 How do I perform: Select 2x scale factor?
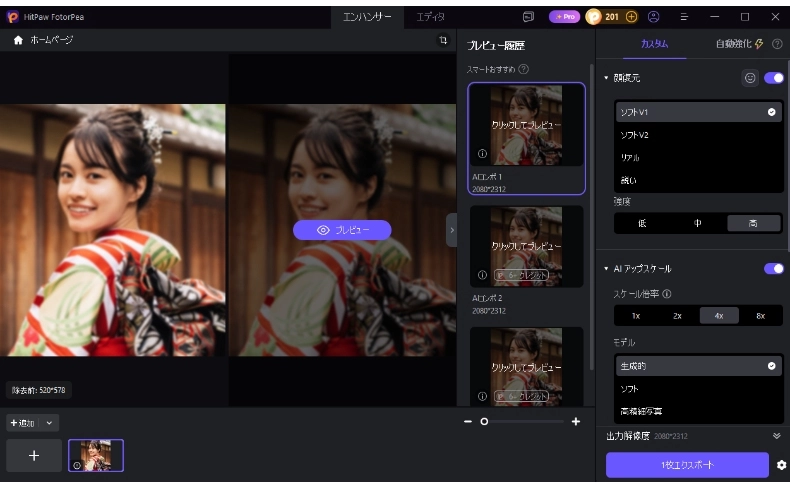[x=678, y=316]
